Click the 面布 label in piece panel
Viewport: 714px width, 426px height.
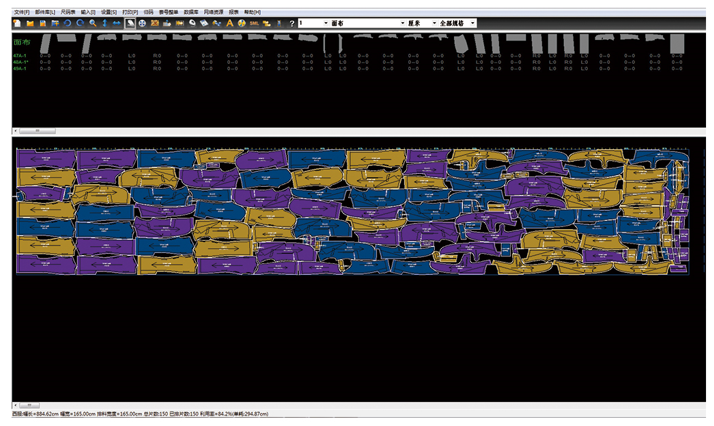20,43
